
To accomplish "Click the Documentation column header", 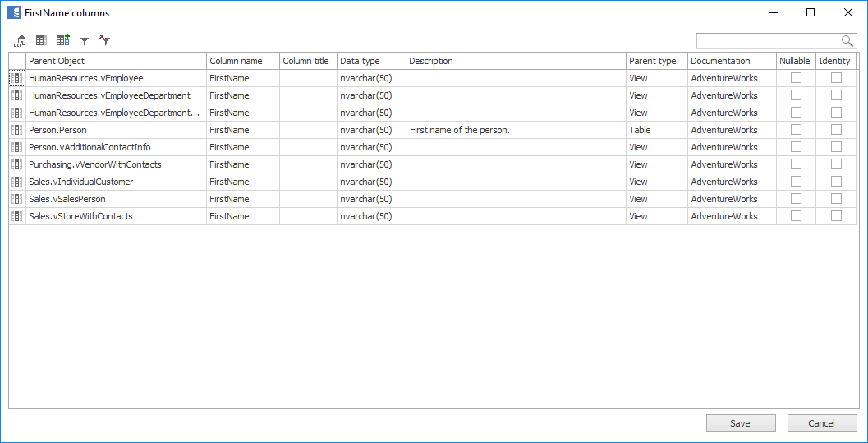I will click(731, 61).
